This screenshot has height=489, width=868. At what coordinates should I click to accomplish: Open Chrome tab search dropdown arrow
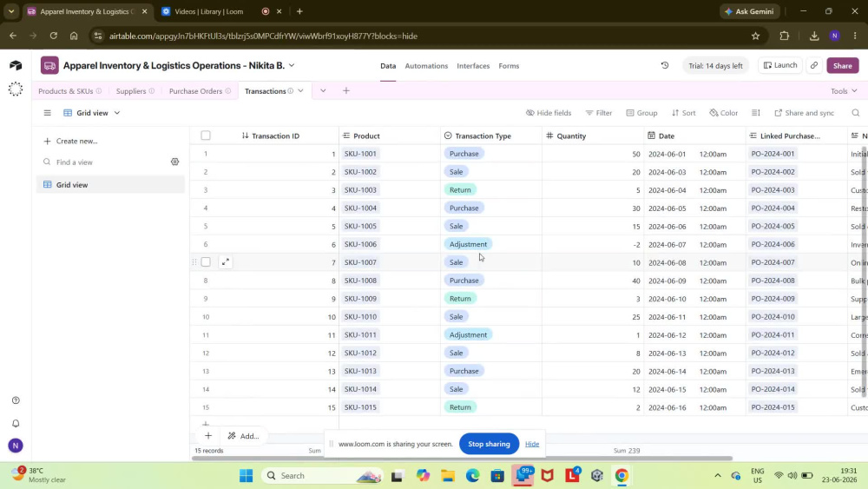(11, 11)
